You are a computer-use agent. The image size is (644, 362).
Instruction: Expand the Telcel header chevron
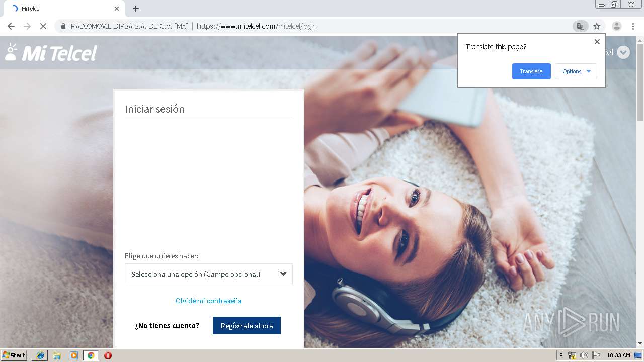623,52
